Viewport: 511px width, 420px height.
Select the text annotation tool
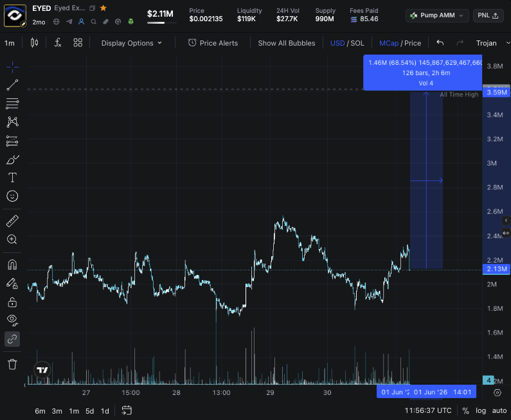pos(12,177)
